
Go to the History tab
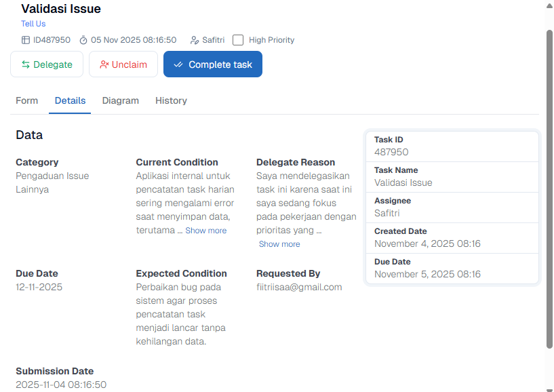pyautogui.click(x=171, y=100)
